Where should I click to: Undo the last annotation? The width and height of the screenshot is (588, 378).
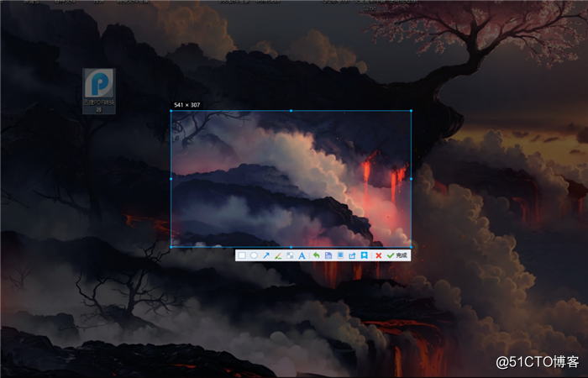click(x=316, y=255)
